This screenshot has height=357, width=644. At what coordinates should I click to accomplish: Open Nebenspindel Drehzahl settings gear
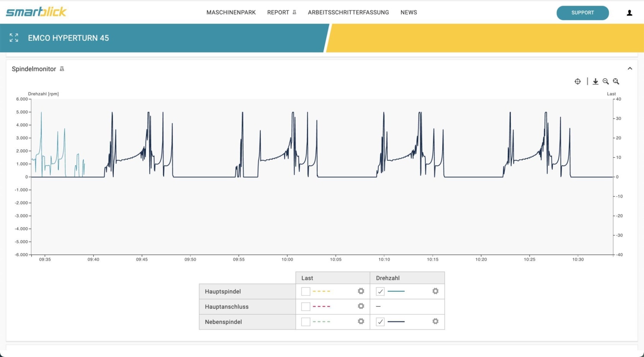point(435,321)
